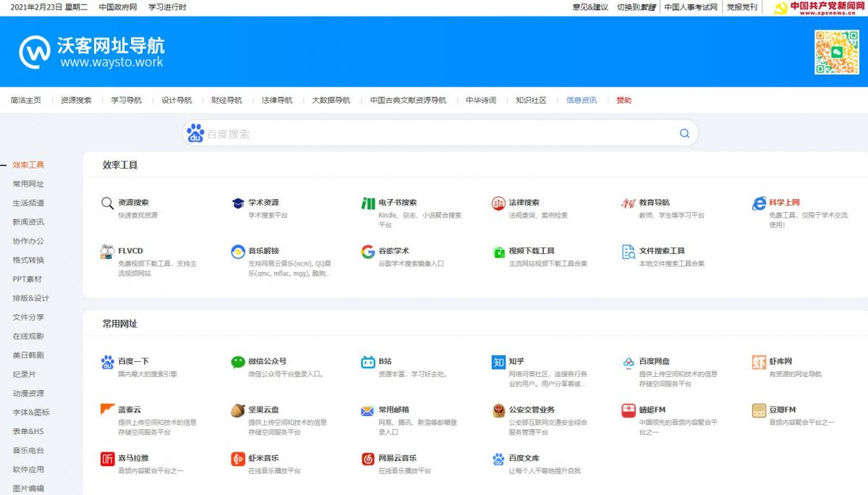Click the 沃客网址导航 site logo
This screenshot has width=868, height=495.
(92, 52)
